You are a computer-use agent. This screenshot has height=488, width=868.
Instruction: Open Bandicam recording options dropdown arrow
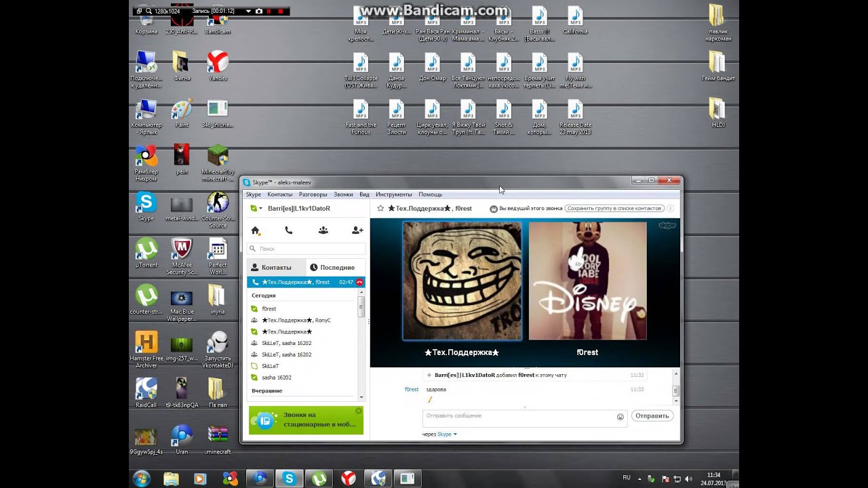(248, 12)
